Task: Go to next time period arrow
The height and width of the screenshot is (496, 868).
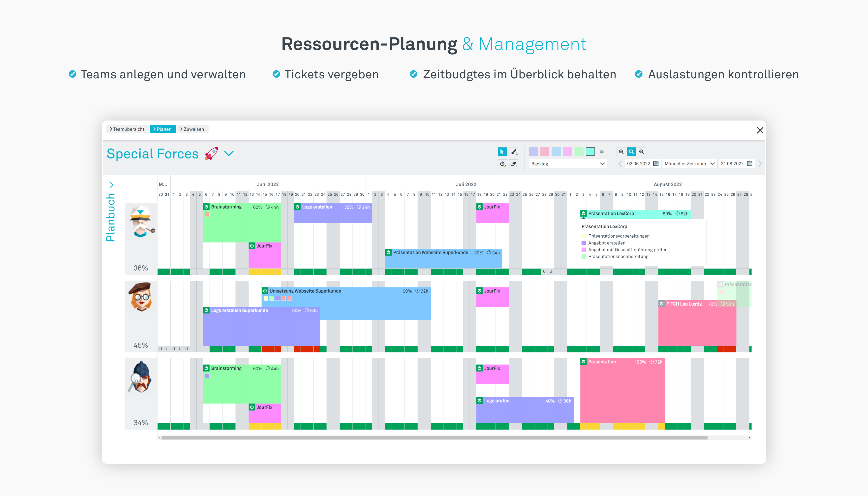Action: coord(760,163)
